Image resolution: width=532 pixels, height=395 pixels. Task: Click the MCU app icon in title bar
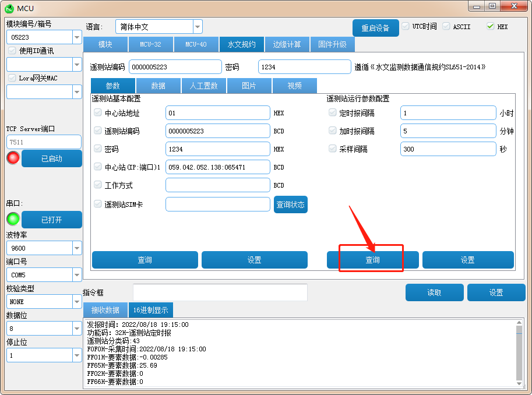coord(9,7)
